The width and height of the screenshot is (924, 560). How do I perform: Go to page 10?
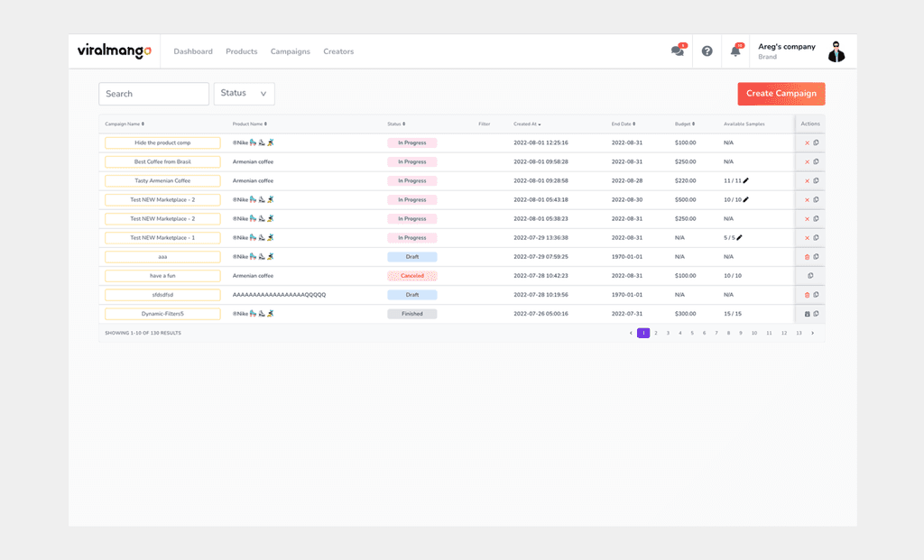click(754, 334)
